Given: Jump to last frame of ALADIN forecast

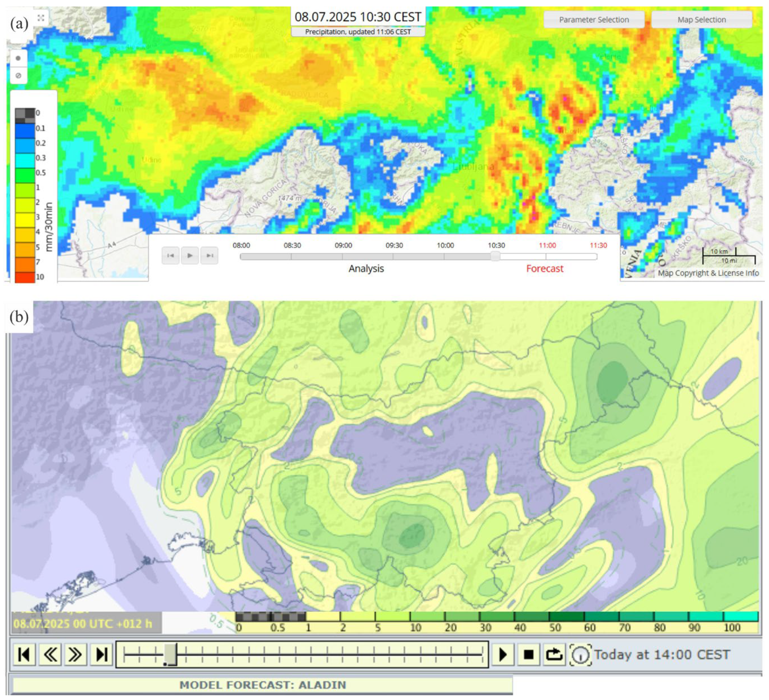Looking at the screenshot, I should point(101,655).
